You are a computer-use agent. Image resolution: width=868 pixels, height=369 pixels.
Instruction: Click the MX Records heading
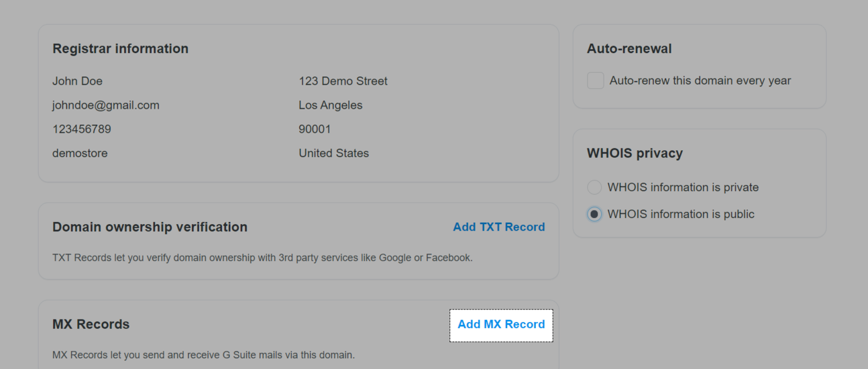pos(91,324)
